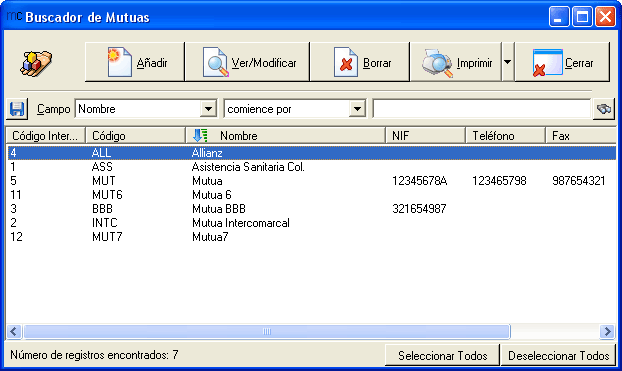
Task: Maximize the Buscador de Mutuas window
Action: pos(582,17)
